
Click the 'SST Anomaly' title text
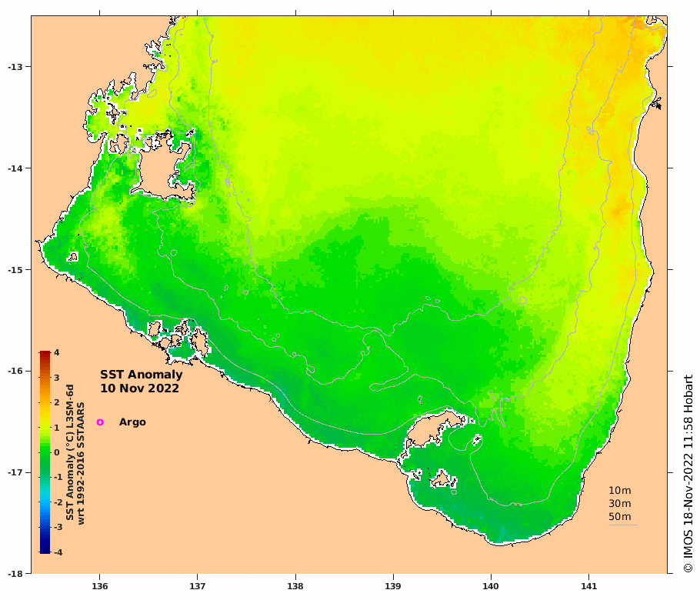tap(141, 375)
